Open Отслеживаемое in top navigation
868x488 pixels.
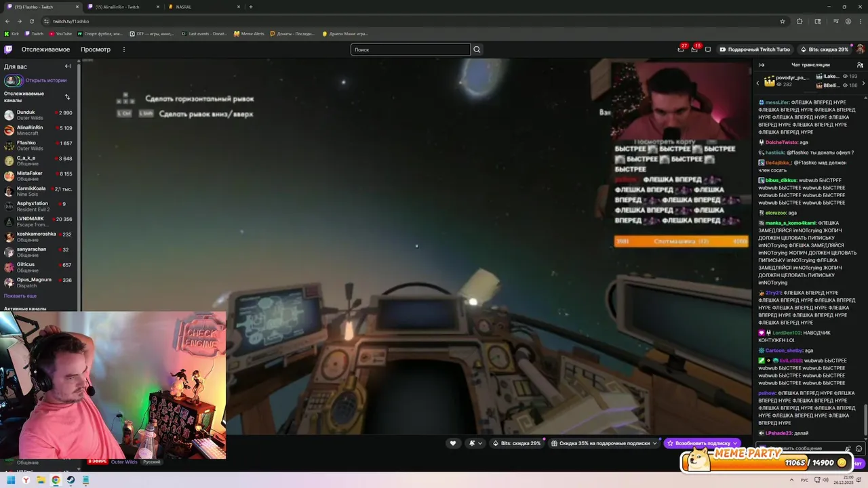pos(45,49)
